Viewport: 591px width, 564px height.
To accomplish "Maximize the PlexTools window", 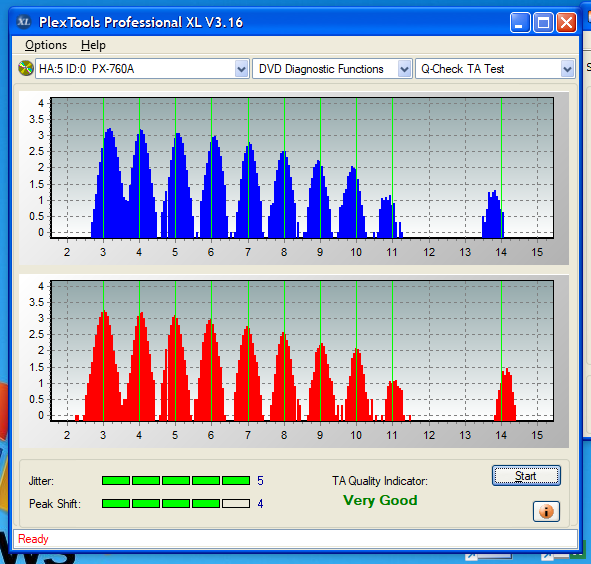I will point(543,23).
